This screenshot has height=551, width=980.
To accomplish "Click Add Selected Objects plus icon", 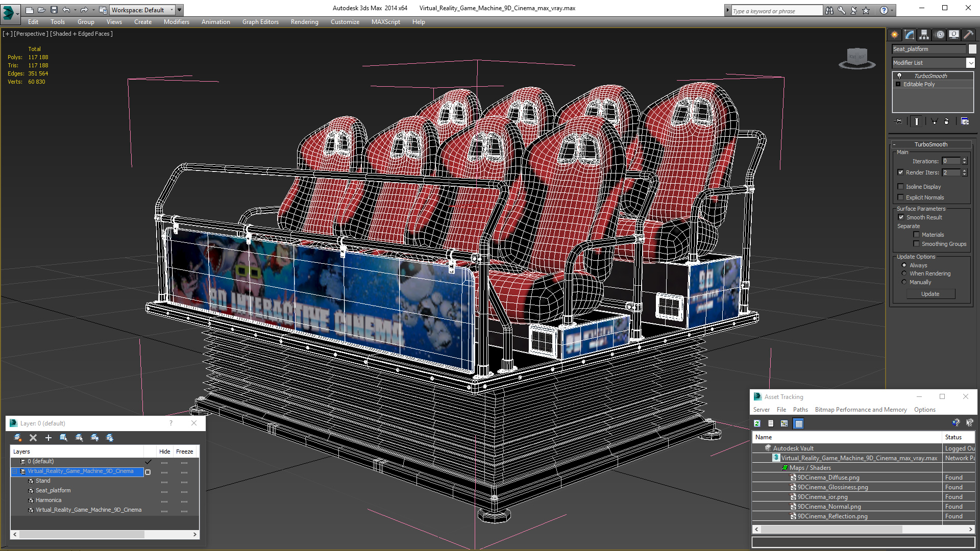I will (x=48, y=438).
